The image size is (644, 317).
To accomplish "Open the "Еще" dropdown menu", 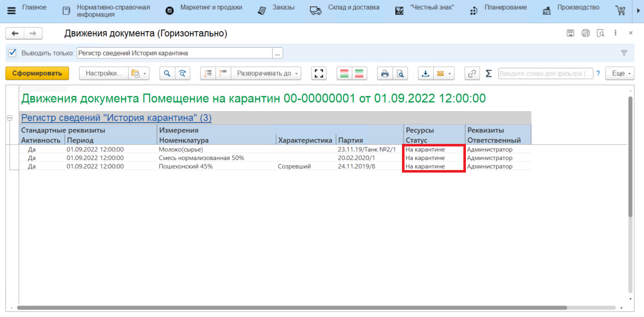I will click(x=619, y=73).
